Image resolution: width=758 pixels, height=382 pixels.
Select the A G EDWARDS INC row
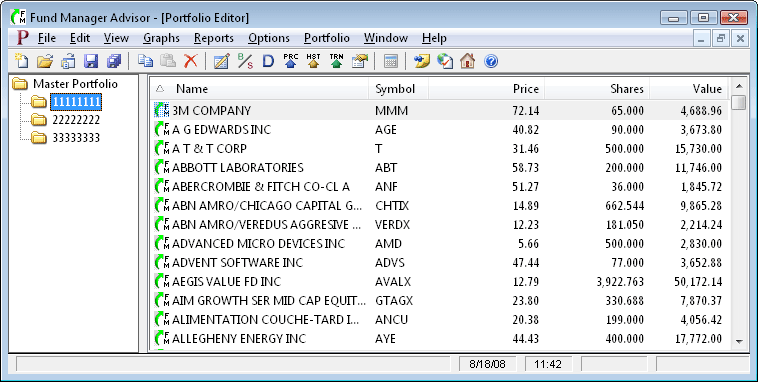pos(440,130)
